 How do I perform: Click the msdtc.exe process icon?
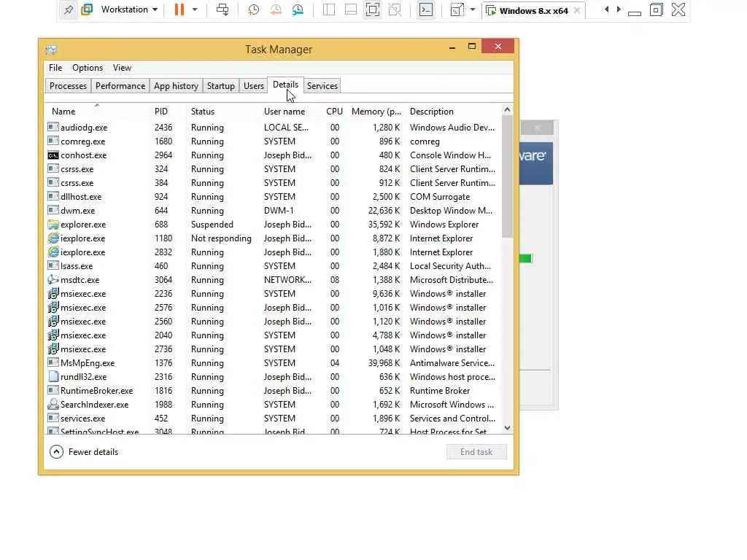(53, 279)
